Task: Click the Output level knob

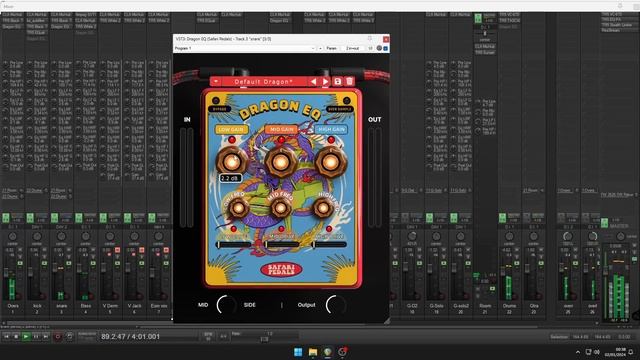Action: click(336, 305)
